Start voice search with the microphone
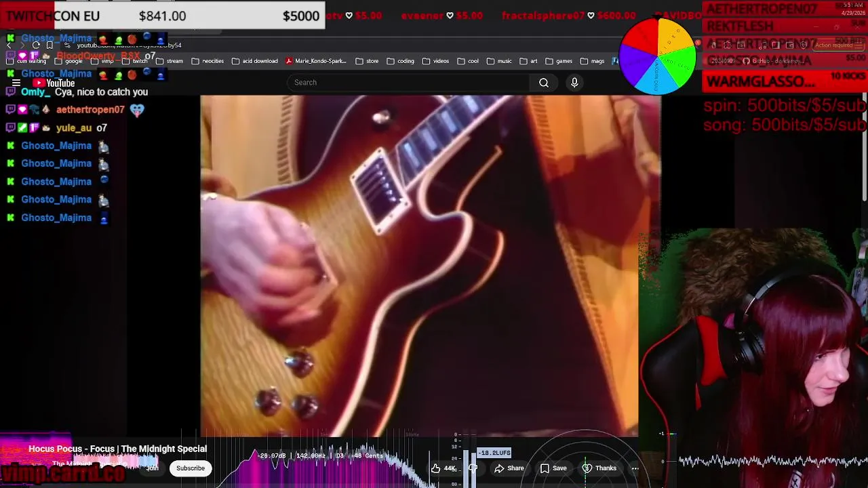The width and height of the screenshot is (868, 488). click(574, 83)
